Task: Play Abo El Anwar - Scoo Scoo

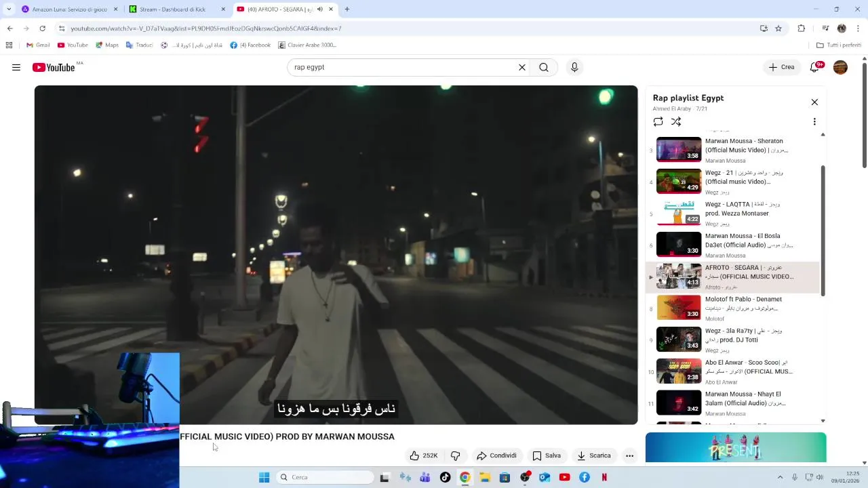Action: [732, 371]
